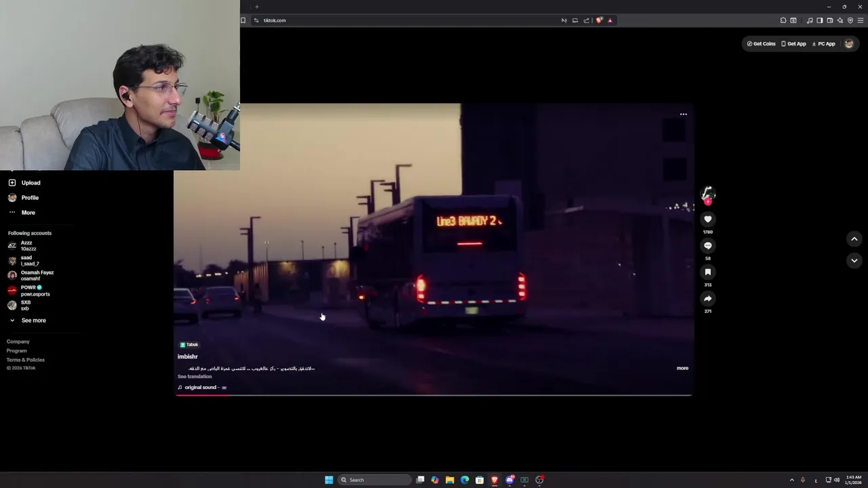Open the three-dot video options menu

pyautogui.click(x=683, y=114)
